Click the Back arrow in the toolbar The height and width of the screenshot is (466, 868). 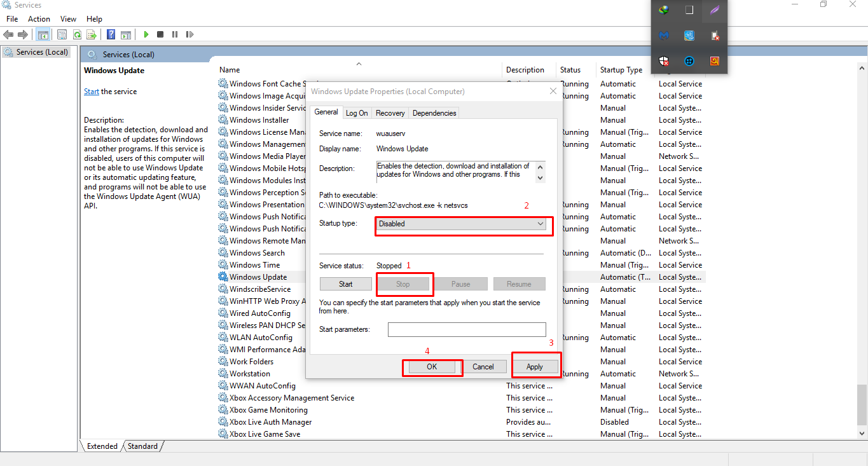coord(8,34)
